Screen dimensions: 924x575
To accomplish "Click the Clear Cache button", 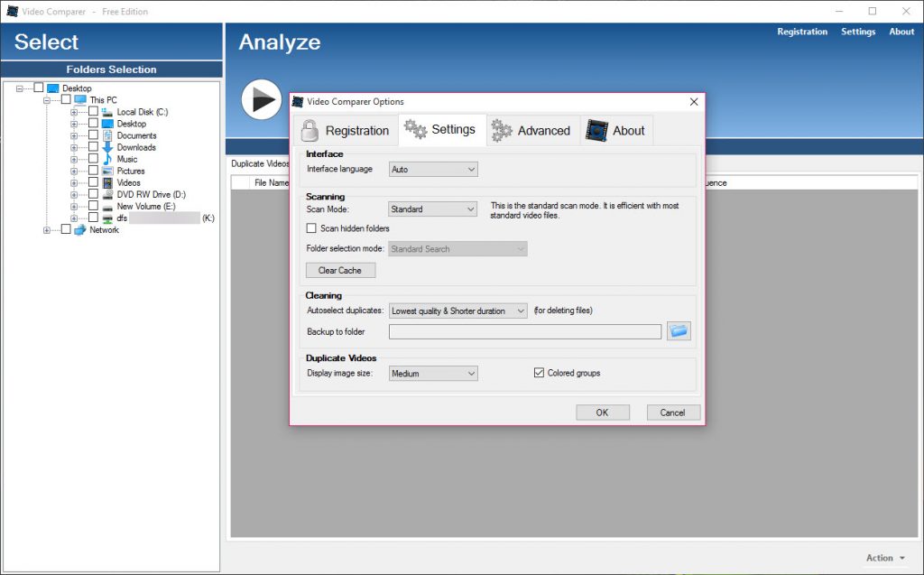I will [x=340, y=270].
